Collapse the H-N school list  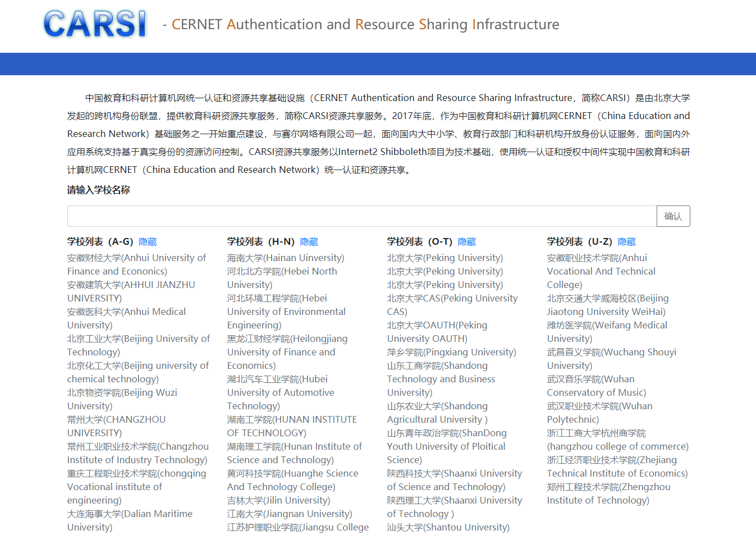(x=309, y=242)
